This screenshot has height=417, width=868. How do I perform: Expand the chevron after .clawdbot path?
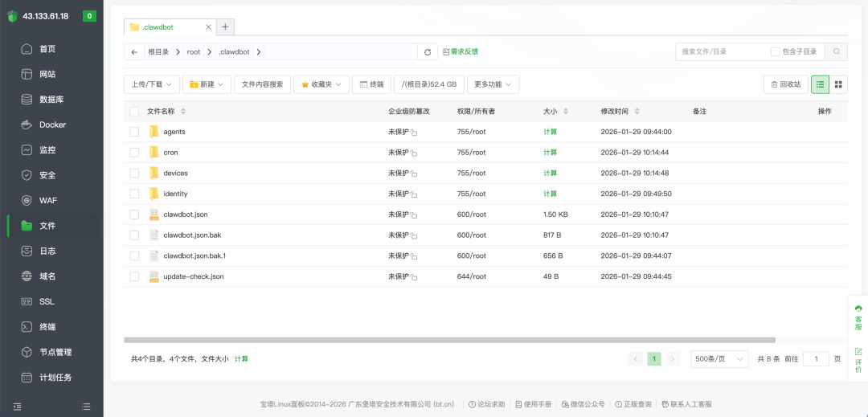pos(259,52)
